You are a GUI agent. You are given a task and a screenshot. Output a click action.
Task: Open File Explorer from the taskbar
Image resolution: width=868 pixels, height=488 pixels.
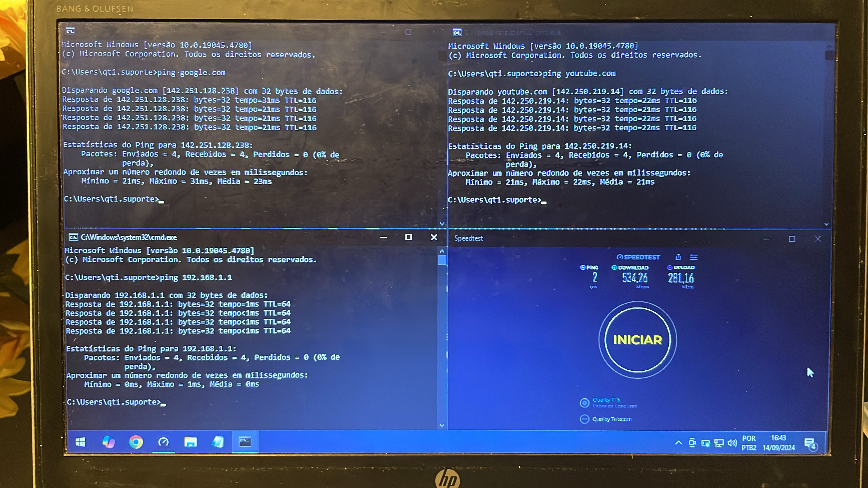click(x=190, y=442)
